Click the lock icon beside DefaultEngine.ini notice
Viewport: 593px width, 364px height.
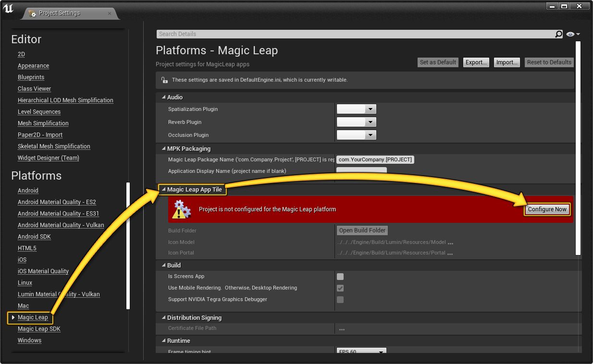[164, 80]
